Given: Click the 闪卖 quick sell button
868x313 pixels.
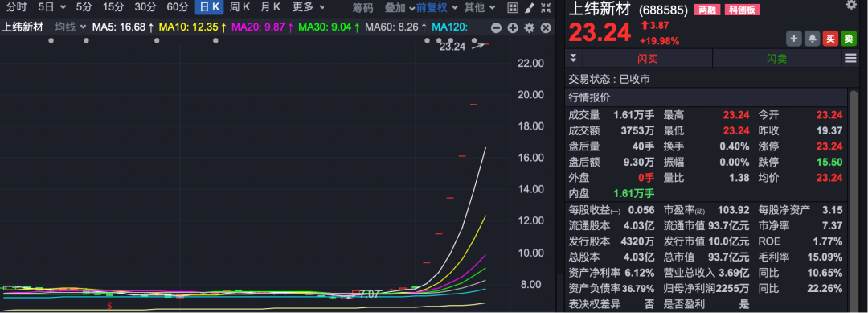Looking at the screenshot, I should click(776, 59).
